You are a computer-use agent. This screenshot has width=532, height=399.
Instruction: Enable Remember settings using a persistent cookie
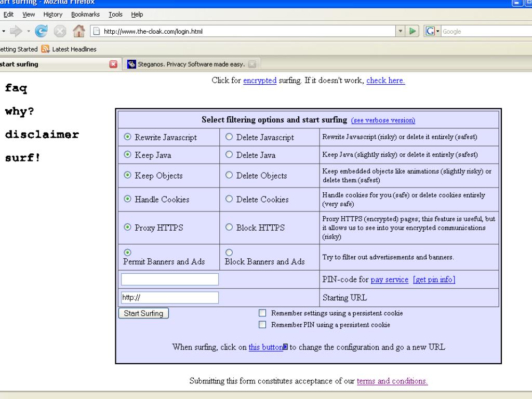[x=262, y=313]
